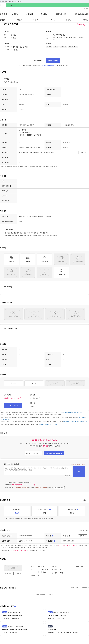Click 총 지원자 수 12명 value

tap(17, 513)
